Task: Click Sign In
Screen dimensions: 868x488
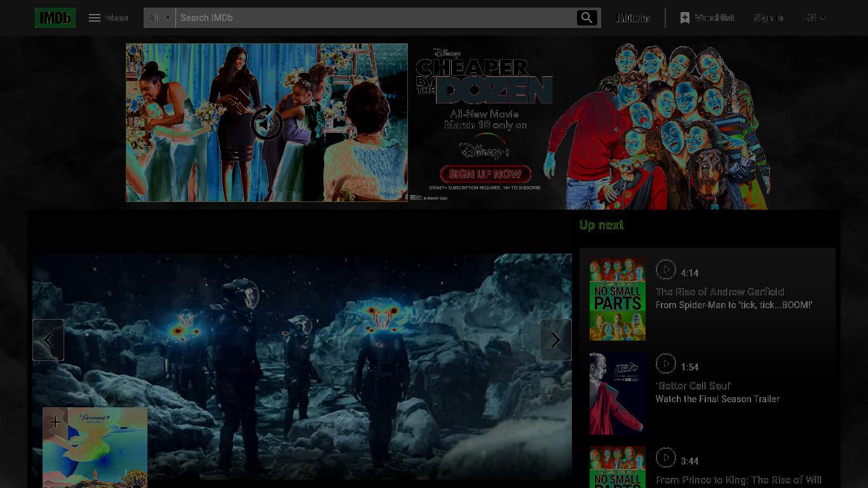Action: [x=768, y=18]
